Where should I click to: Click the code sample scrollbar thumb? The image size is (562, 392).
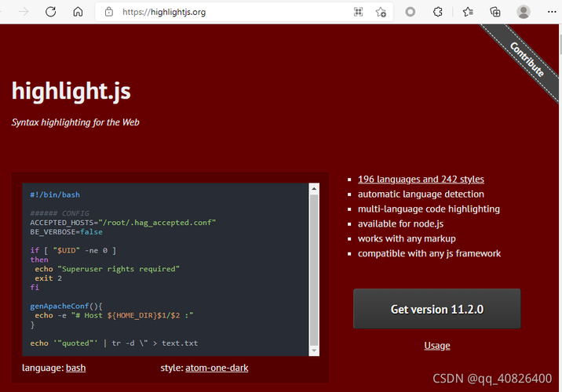[x=314, y=270]
